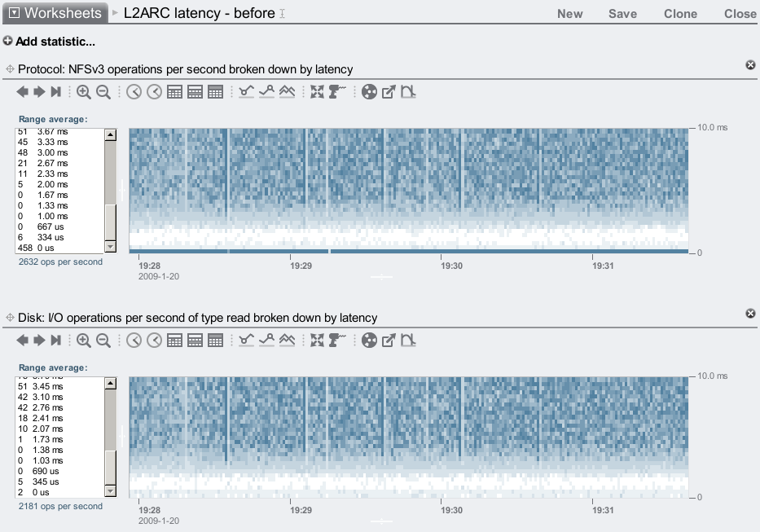This screenshot has width=760, height=532.
Task: Jump forward to now on Disk graph
Action: click(56, 341)
